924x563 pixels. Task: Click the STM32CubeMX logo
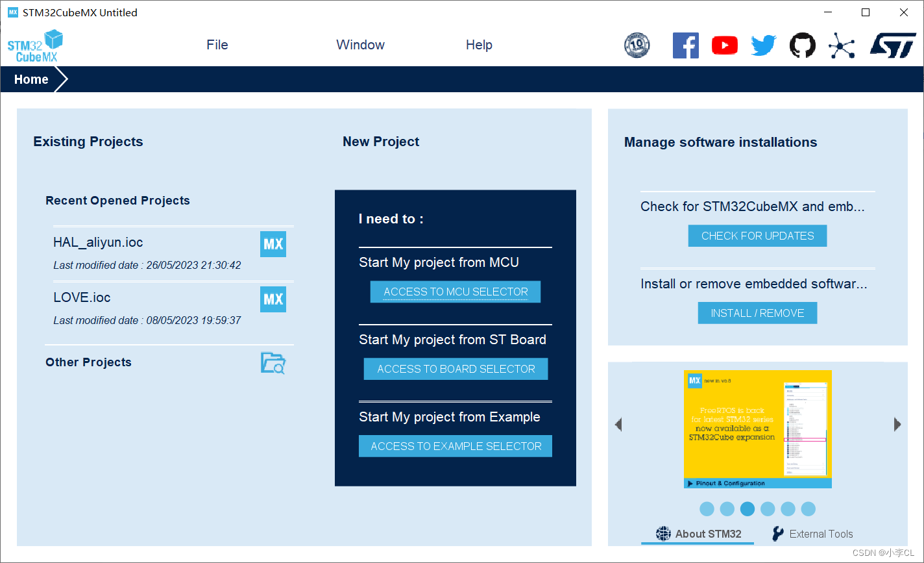35,46
